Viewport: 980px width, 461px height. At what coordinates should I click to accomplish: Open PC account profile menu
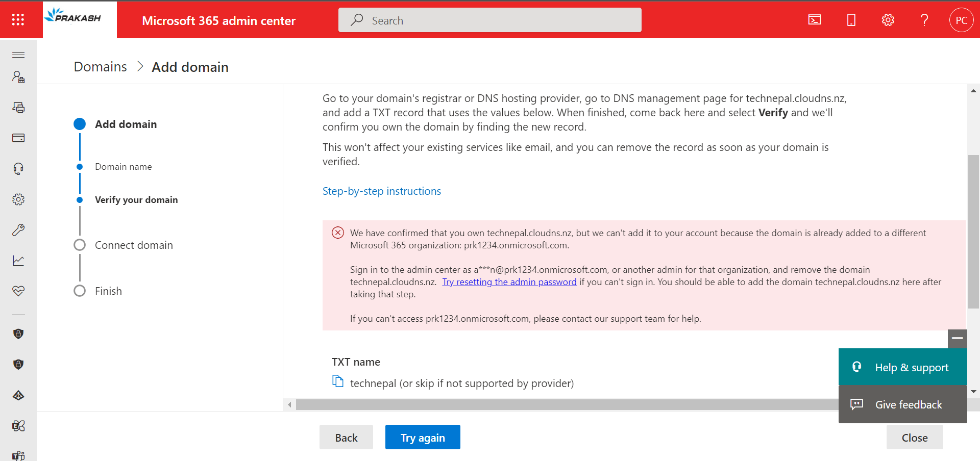click(x=962, y=20)
